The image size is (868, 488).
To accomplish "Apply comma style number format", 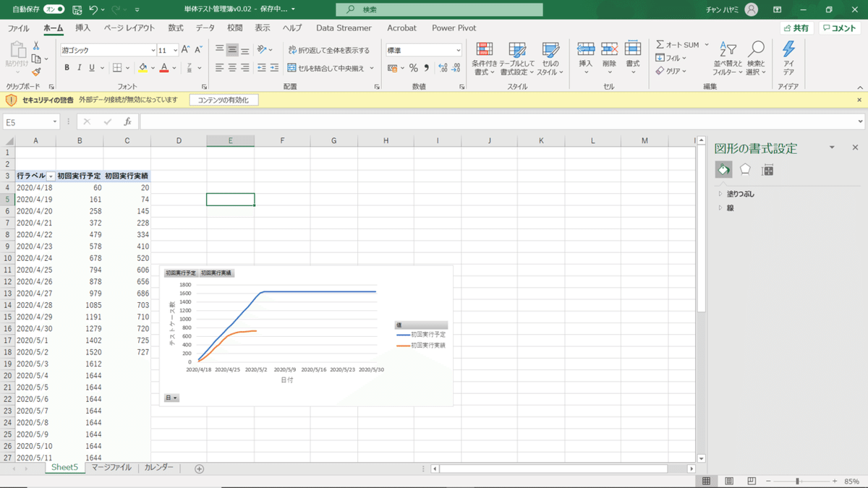I will [426, 68].
